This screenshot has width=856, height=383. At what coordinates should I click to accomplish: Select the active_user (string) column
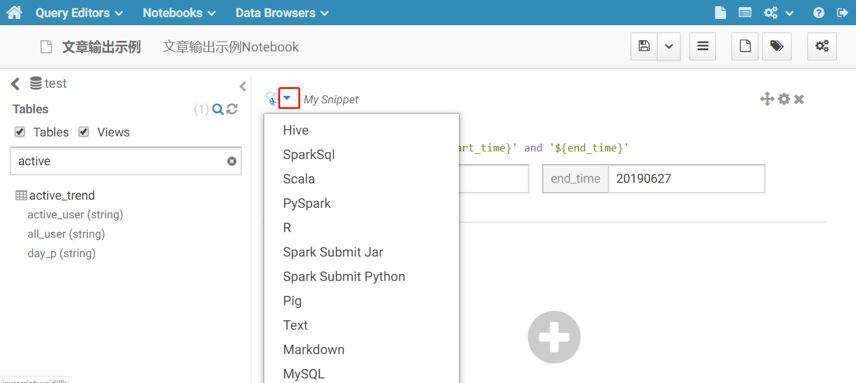point(75,215)
